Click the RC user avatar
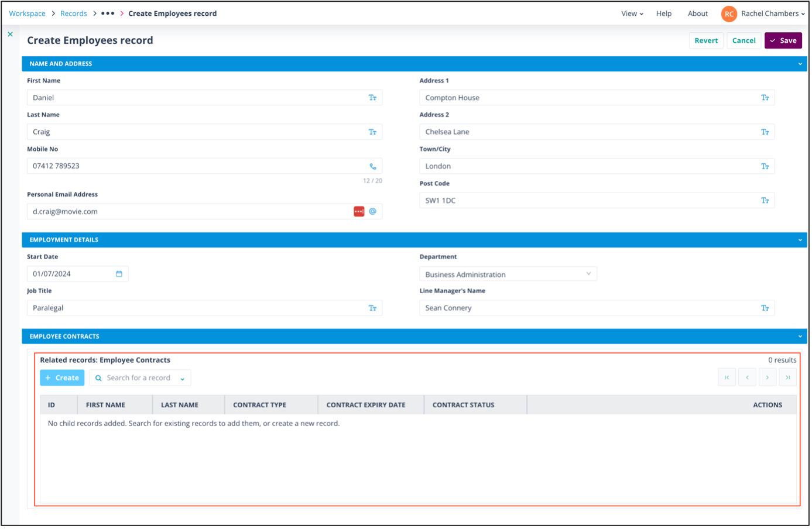The height and width of the screenshot is (529, 812). 729,14
